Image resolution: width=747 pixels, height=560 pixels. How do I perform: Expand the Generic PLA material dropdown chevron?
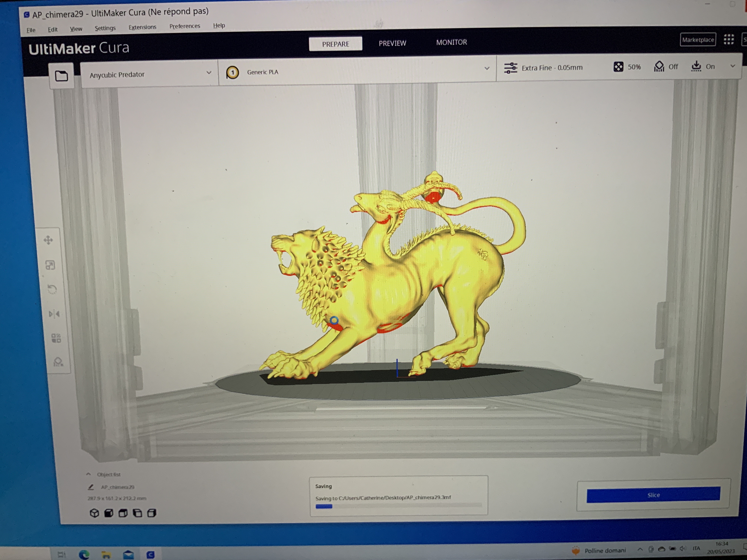coord(487,68)
